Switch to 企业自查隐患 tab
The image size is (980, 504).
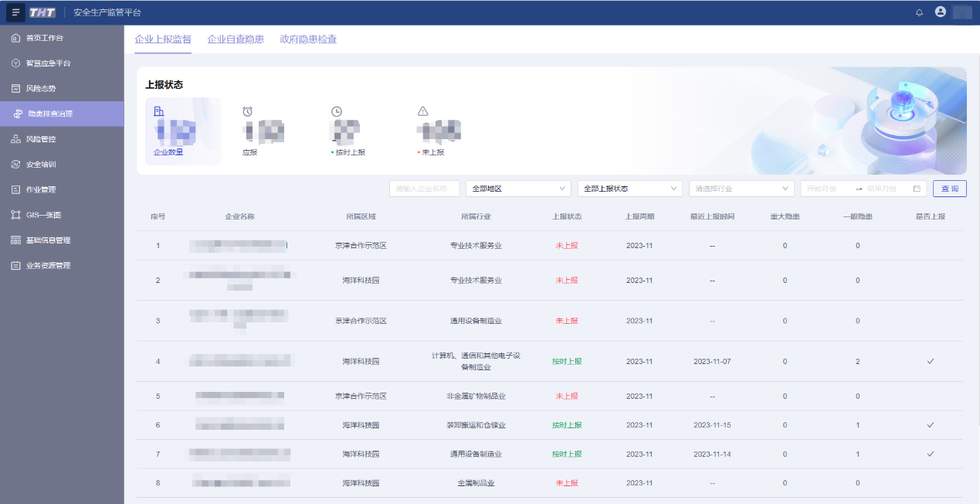236,39
